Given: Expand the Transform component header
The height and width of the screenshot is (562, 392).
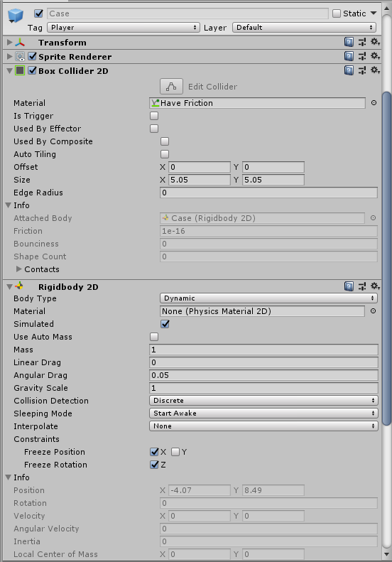Looking at the screenshot, I should pyautogui.click(x=10, y=43).
